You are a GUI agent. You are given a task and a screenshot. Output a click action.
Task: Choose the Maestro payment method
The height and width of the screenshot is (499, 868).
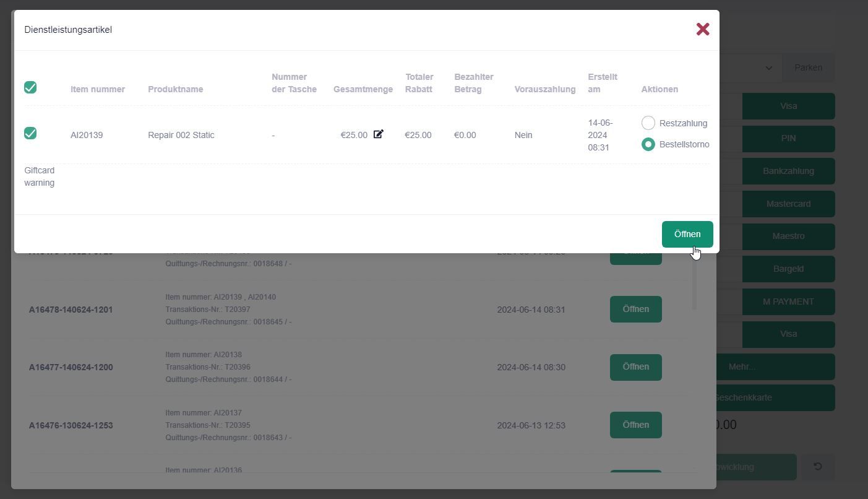click(x=788, y=236)
